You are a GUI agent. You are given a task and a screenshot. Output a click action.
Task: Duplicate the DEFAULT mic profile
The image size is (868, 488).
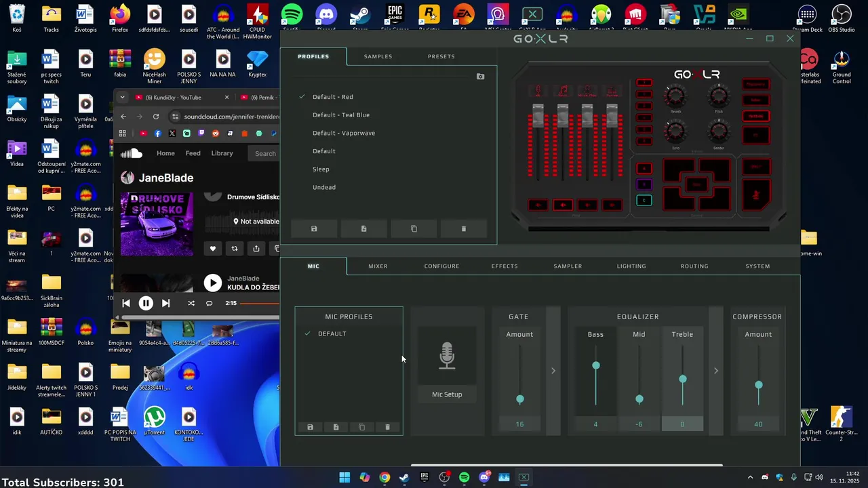(361, 427)
